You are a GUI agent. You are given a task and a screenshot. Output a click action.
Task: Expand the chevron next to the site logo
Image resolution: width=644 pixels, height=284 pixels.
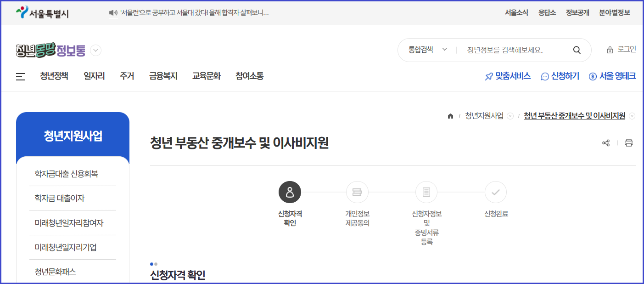coord(95,51)
